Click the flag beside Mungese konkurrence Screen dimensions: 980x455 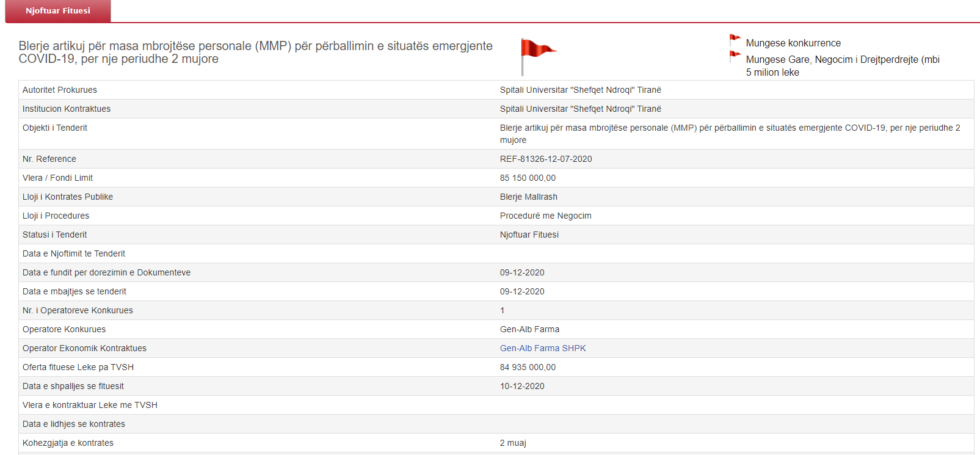click(735, 41)
